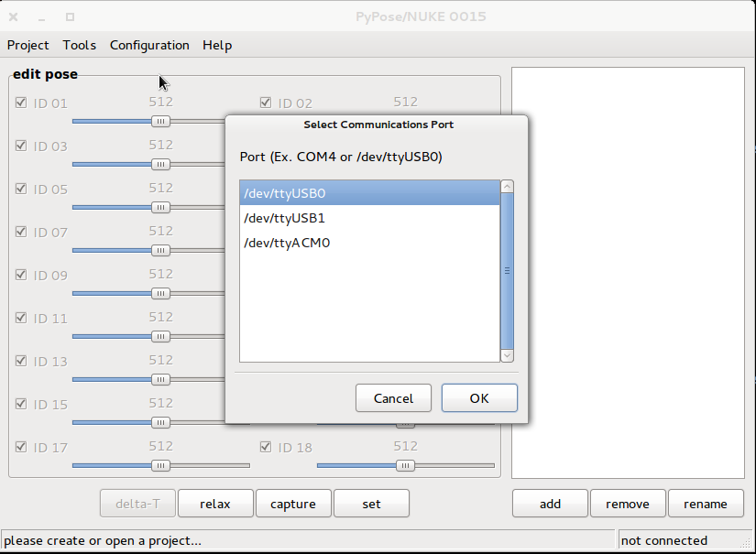The width and height of the screenshot is (756, 554).
Task: Click the ID 01 slider handle
Action: click(x=160, y=121)
